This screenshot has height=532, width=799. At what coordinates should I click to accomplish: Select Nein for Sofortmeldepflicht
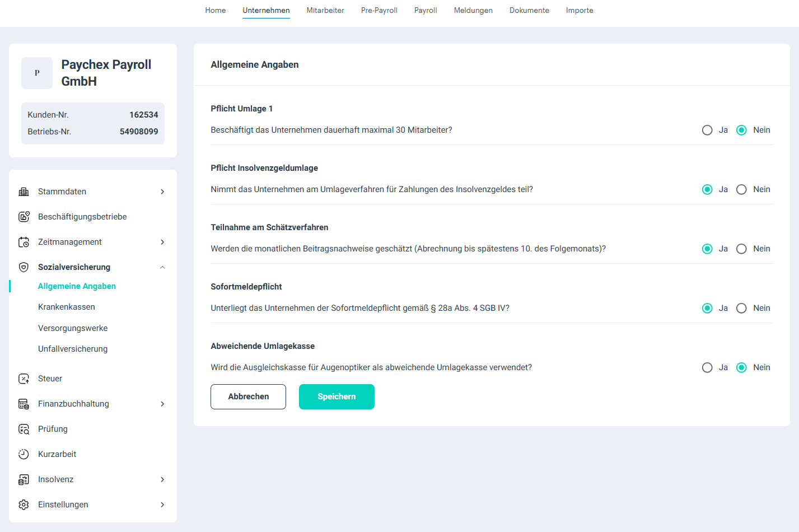(x=741, y=308)
